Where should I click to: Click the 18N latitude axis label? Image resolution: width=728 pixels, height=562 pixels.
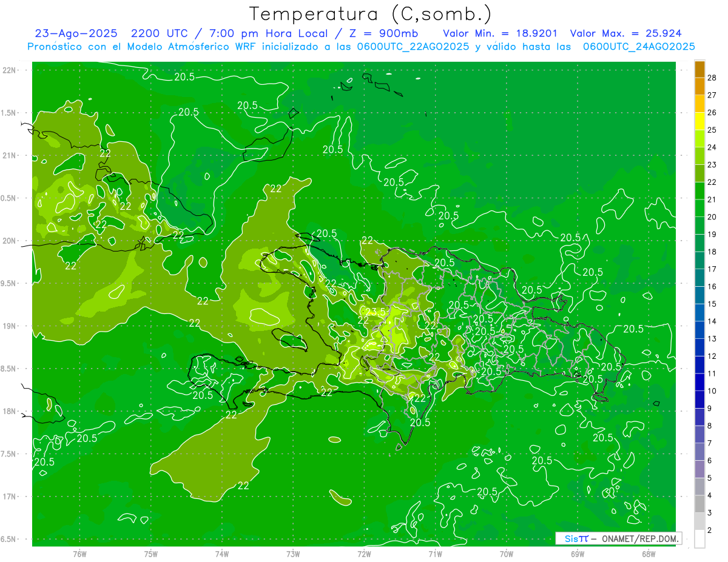pyautogui.click(x=9, y=412)
